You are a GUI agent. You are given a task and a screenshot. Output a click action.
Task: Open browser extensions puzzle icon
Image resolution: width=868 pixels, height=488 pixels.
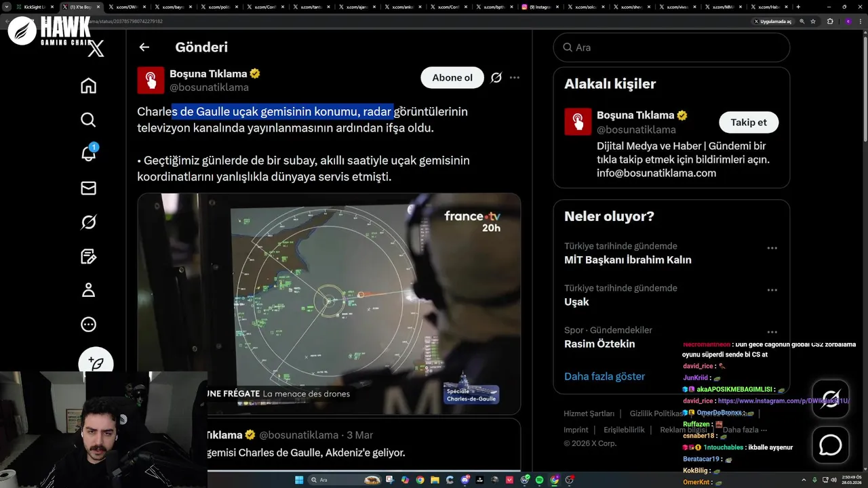(x=830, y=21)
